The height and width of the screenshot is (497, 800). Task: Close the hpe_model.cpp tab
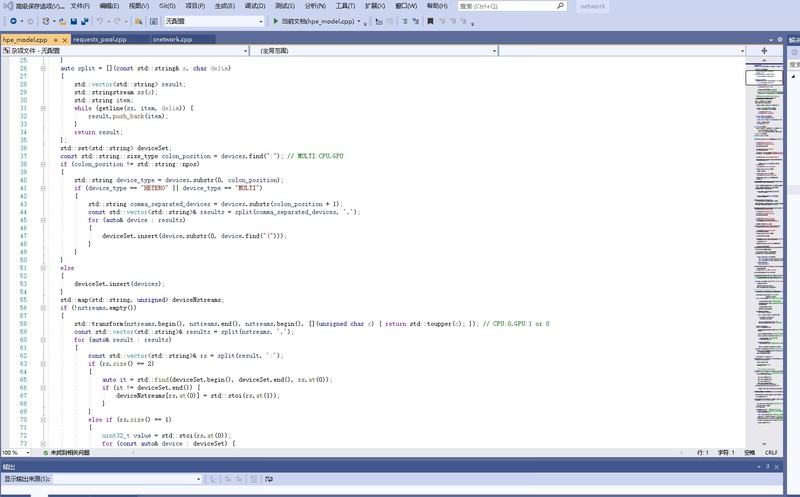click(65, 40)
